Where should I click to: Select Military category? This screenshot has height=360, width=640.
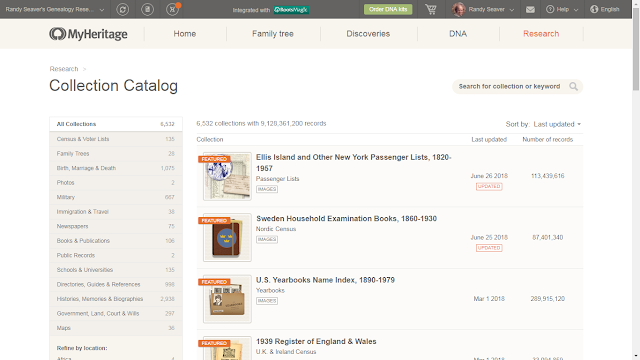click(x=116, y=197)
